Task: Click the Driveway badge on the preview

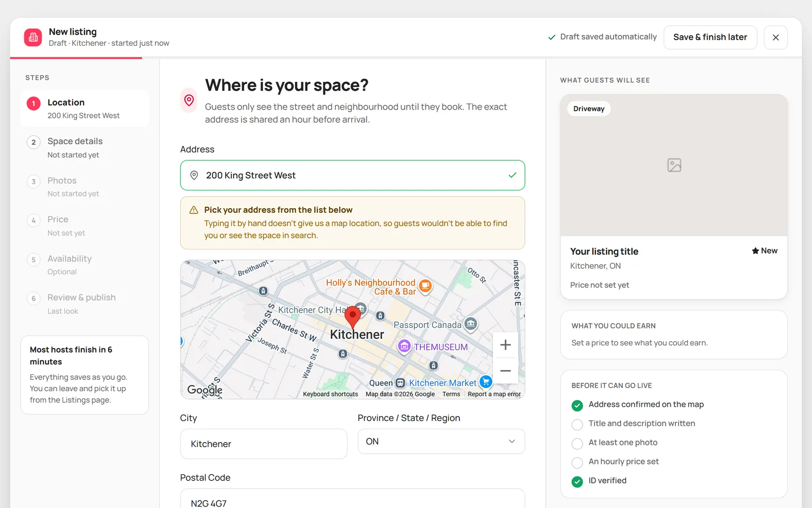Action: pos(589,109)
